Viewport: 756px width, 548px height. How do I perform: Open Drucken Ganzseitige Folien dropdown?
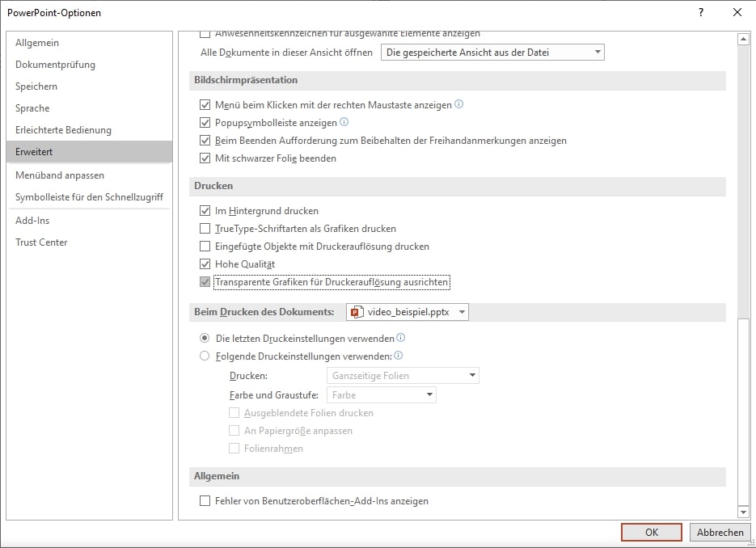(403, 376)
